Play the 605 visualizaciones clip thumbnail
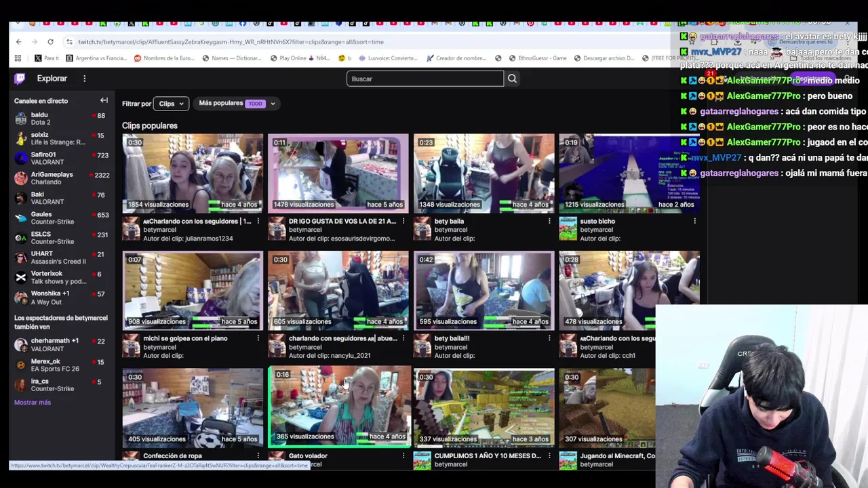This screenshot has width=868, height=488. [x=338, y=291]
